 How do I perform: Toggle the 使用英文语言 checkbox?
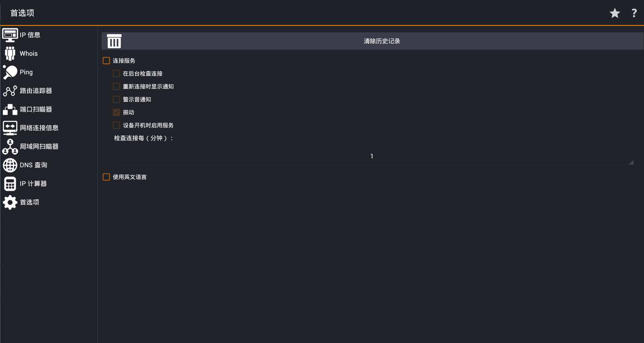click(106, 177)
